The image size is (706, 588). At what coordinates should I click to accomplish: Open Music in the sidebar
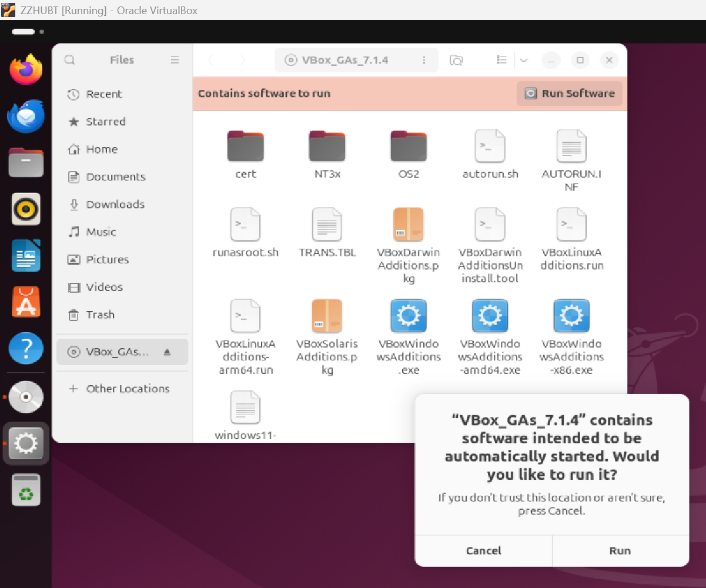(122, 232)
